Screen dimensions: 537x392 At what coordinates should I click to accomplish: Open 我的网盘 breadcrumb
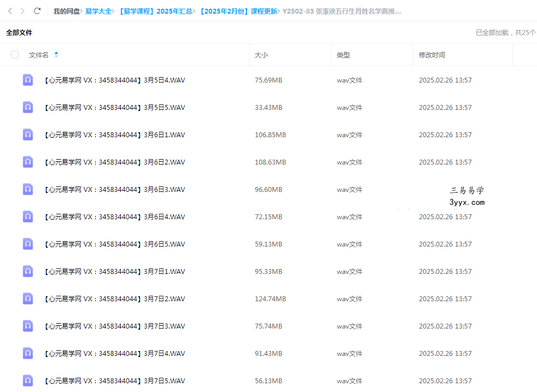(66, 11)
